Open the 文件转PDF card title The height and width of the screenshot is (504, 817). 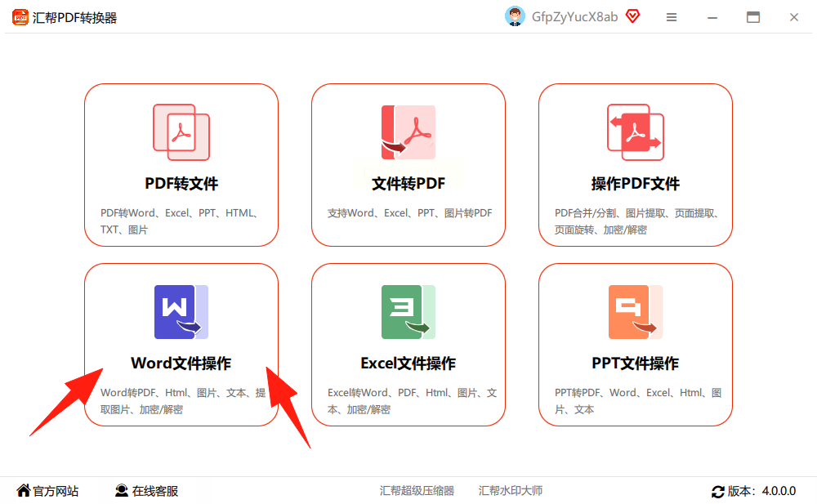point(408,184)
